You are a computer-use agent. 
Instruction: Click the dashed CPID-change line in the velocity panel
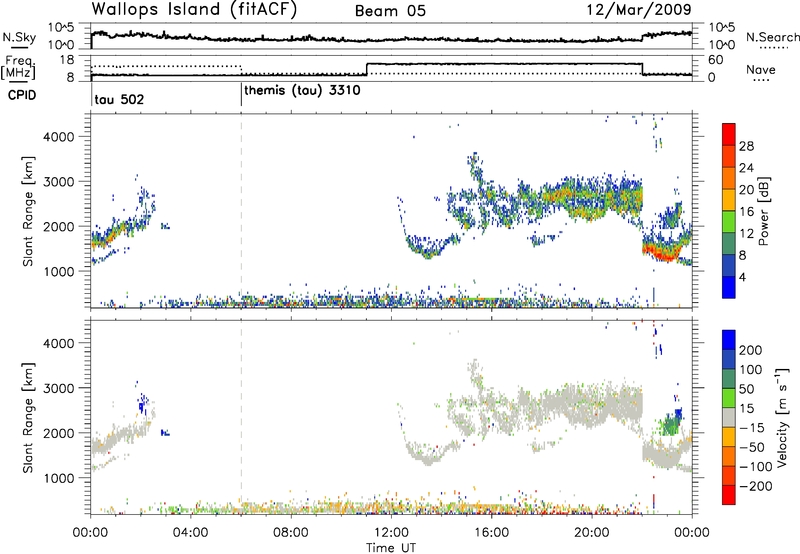241,417
